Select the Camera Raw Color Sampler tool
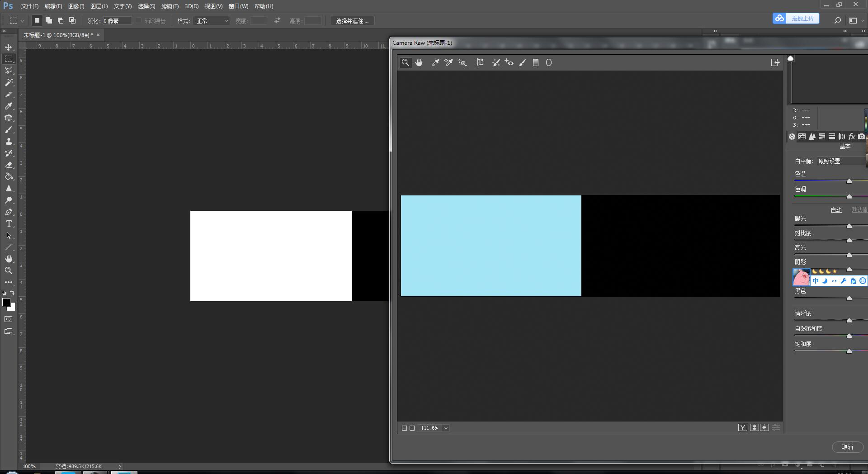868x474 pixels. 448,63
